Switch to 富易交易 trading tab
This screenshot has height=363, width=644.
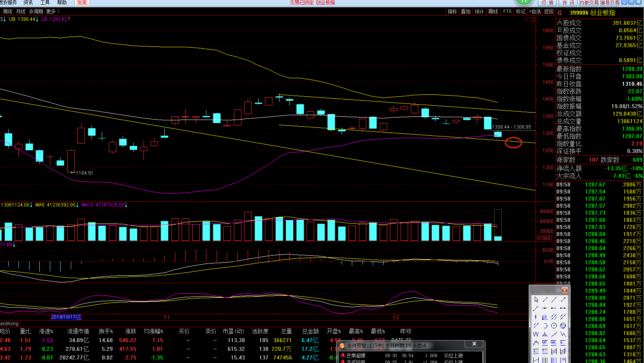(610, 3)
